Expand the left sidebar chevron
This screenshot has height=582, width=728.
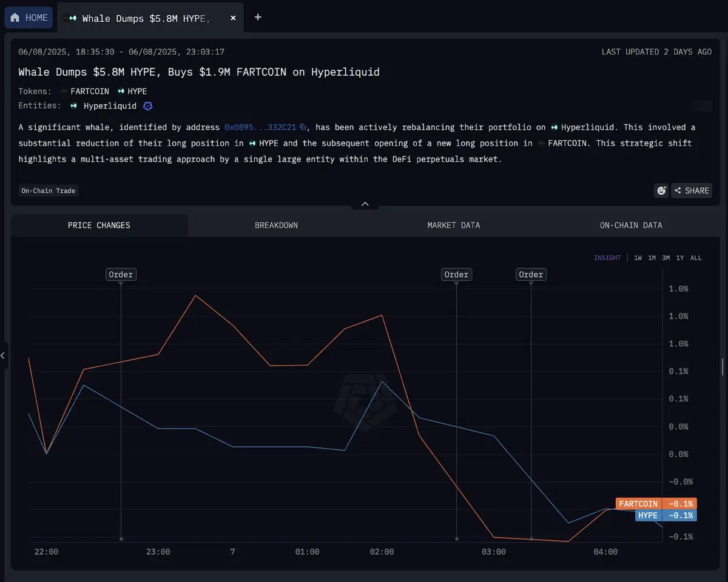click(x=4, y=355)
